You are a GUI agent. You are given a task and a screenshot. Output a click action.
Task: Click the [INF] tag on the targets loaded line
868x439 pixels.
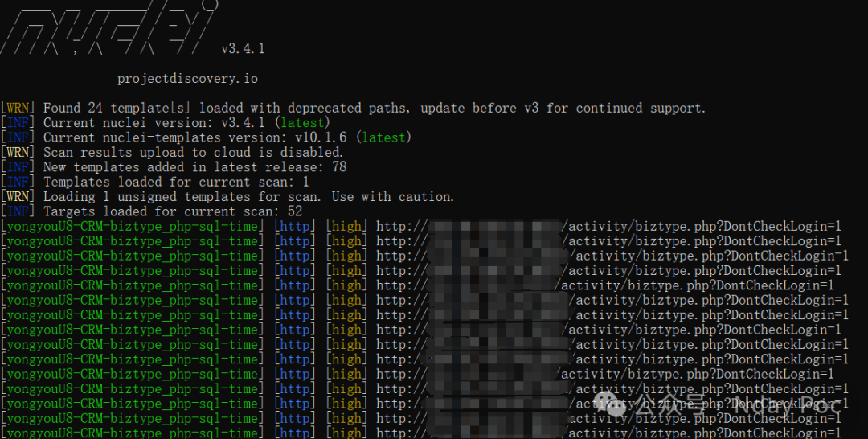point(18,211)
